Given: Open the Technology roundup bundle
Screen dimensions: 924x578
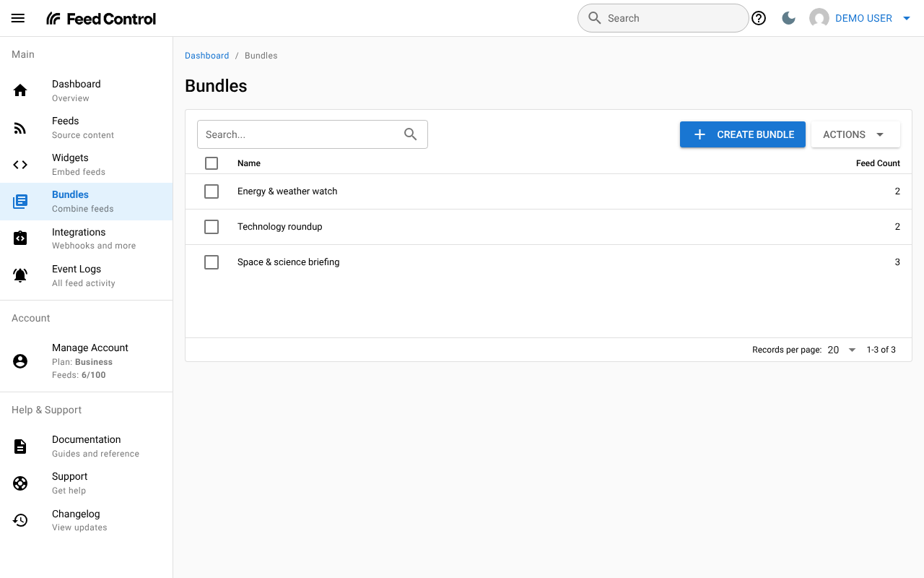Looking at the screenshot, I should (x=280, y=227).
